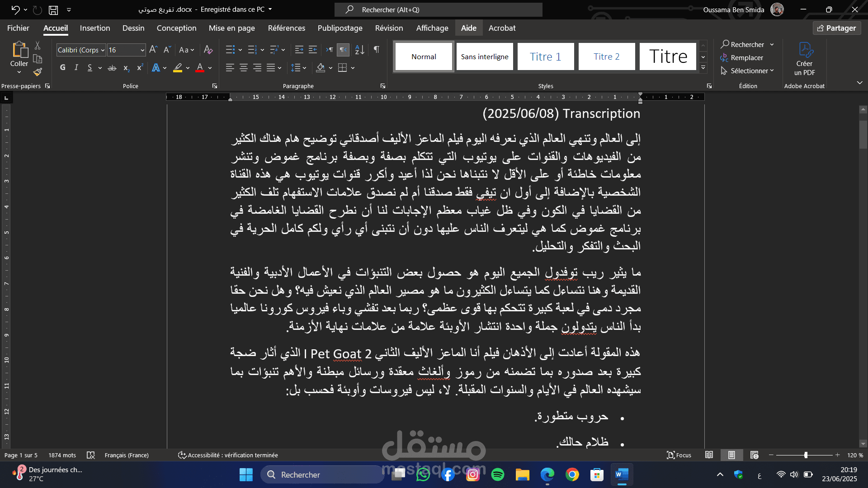Expand the Change Case menu

[x=187, y=50]
